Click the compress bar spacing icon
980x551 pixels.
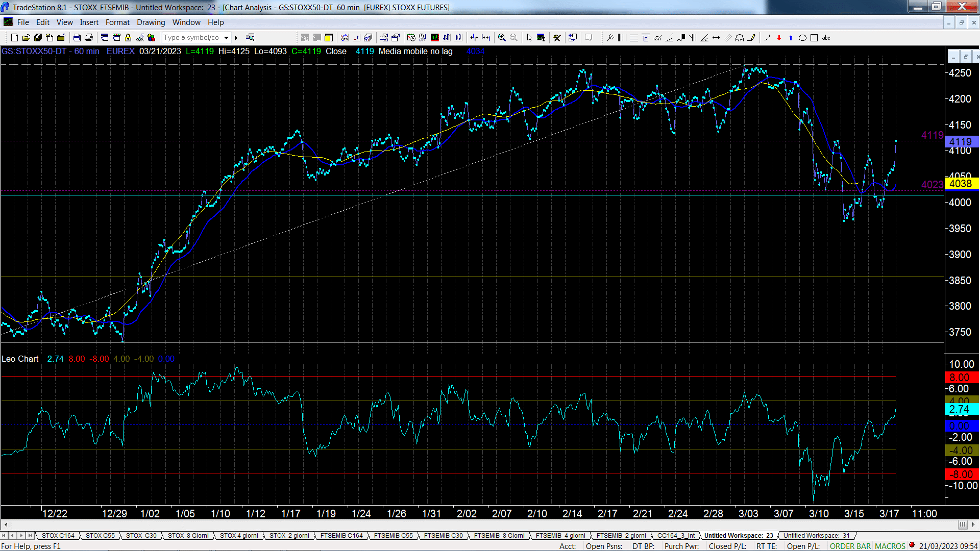pyautogui.click(x=474, y=38)
